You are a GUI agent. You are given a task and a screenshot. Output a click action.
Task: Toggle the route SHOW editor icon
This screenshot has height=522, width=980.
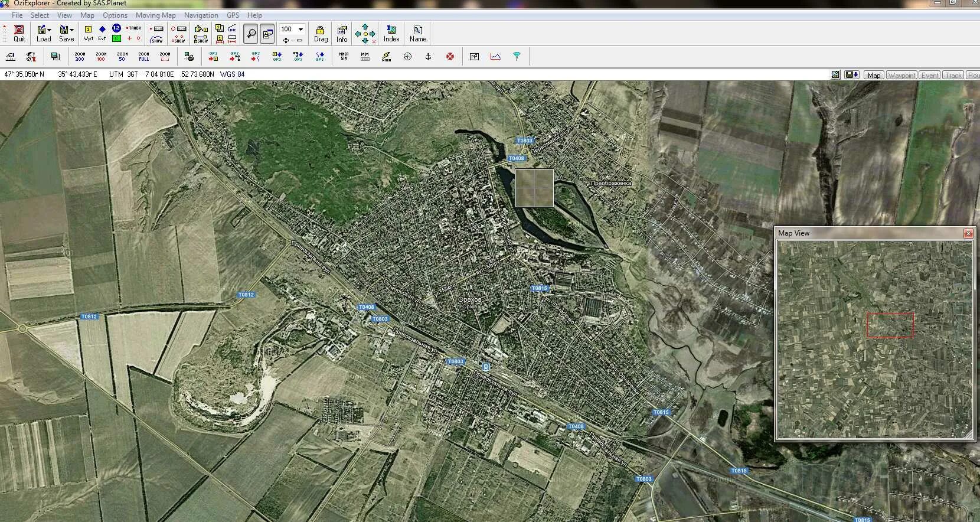coord(201,39)
